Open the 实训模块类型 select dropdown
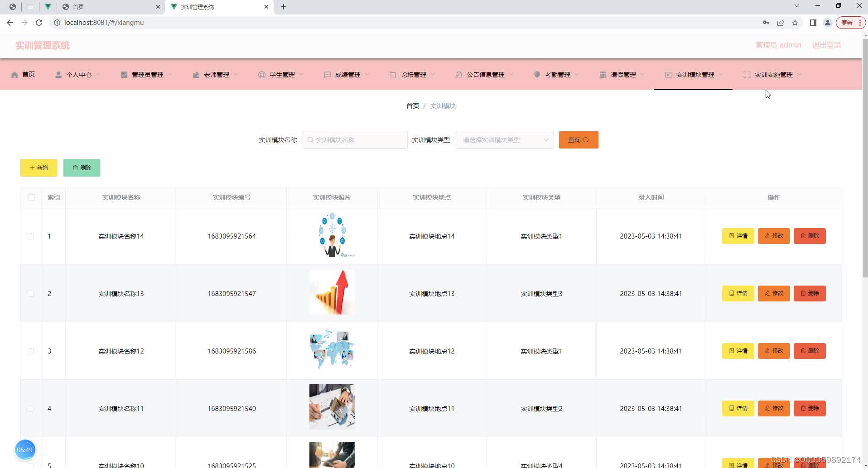Image resolution: width=868 pixels, height=468 pixels. point(505,140)
